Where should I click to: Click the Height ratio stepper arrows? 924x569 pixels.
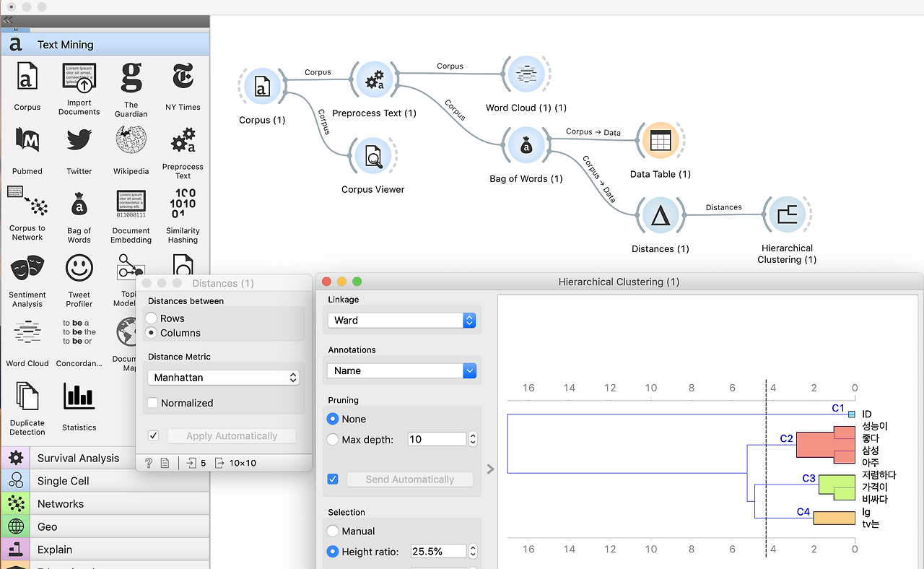click(473, 552)
